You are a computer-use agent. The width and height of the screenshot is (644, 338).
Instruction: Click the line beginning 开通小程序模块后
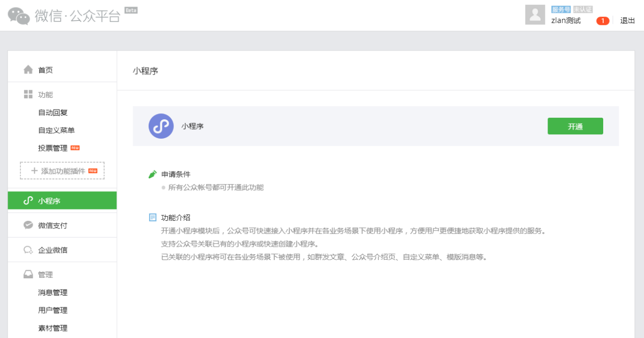click(354, 231)
